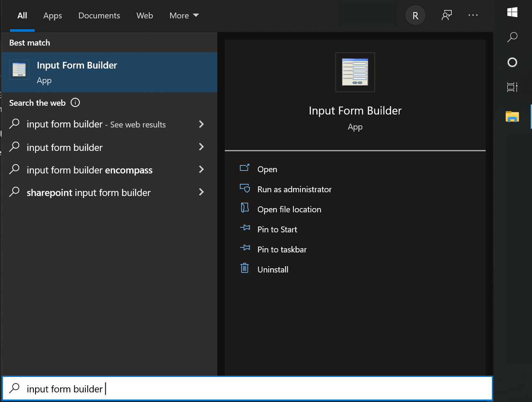This screenshot has height=402, width=532.
Task: Switch to the All tab
Action: (x=22, y=15)
